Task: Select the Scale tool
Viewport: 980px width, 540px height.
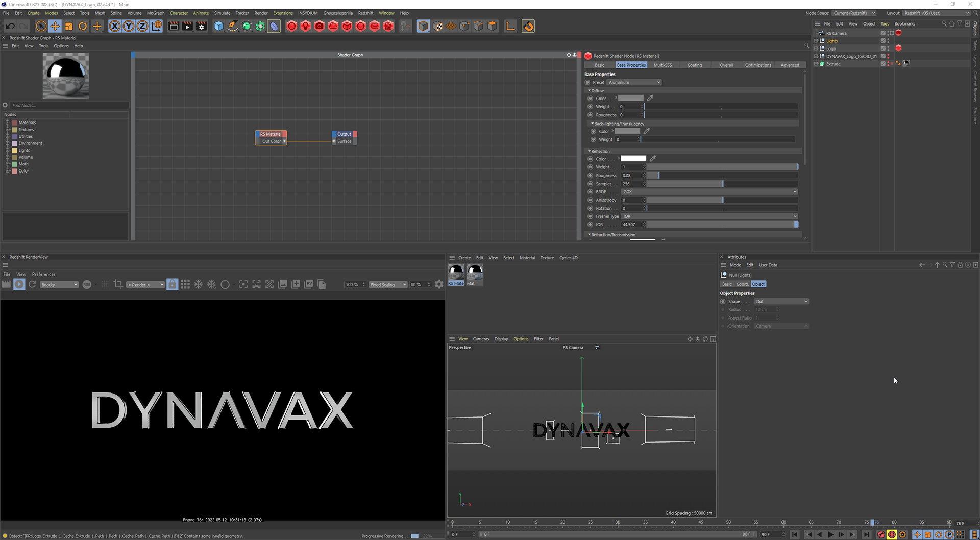Action: (x=69, y=26)
